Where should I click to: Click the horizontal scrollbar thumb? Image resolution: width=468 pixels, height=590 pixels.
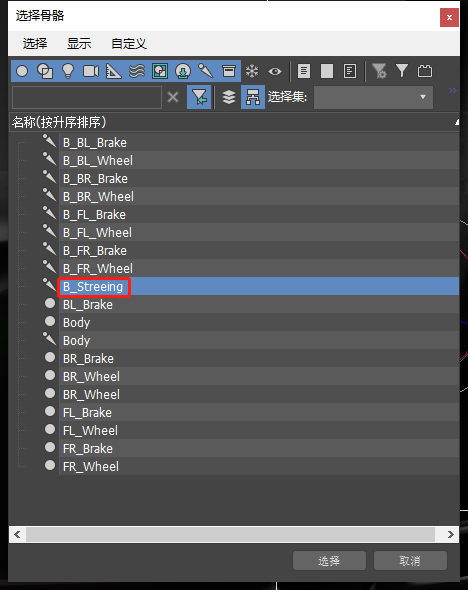tap(230, 534)
